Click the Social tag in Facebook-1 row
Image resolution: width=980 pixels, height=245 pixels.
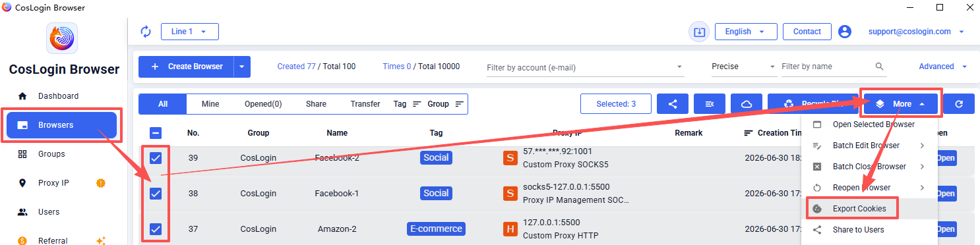[436, 194]
